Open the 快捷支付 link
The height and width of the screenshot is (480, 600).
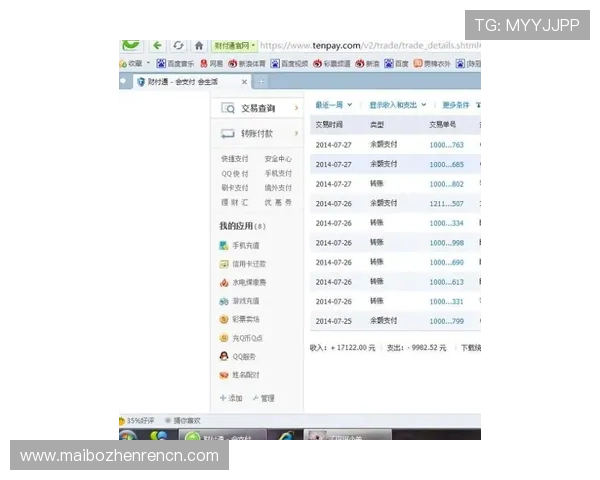pos(235,158)
